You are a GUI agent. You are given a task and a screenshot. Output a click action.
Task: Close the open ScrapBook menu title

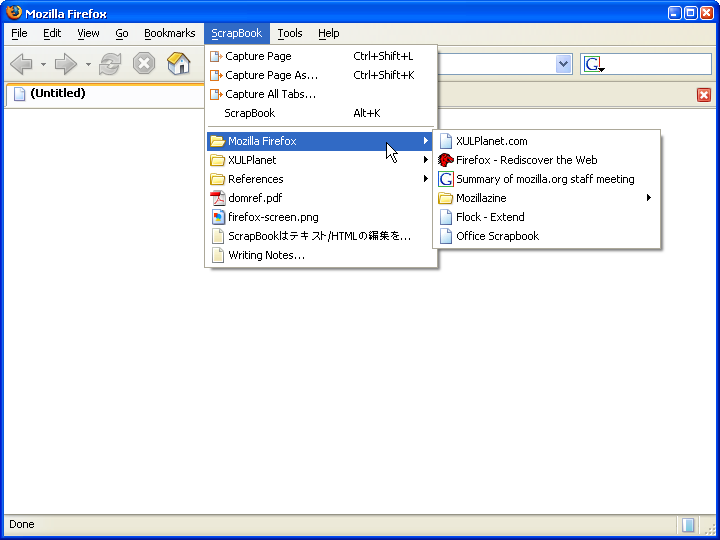coord(237,34)
